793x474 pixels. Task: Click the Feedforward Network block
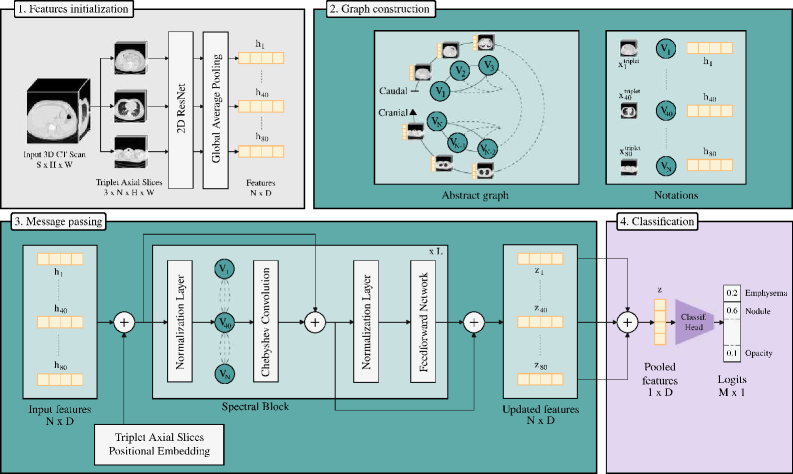pos(423,322)
